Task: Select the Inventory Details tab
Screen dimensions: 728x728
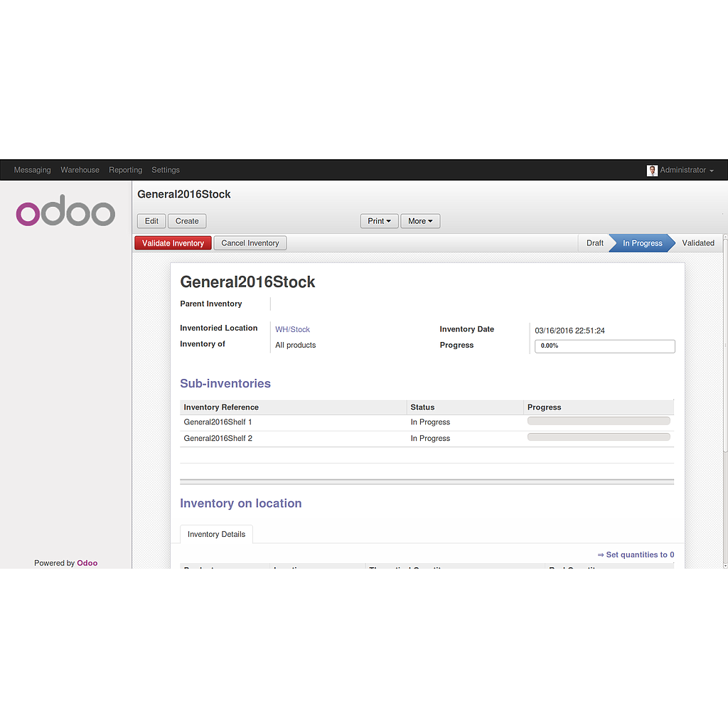Action: pos(216,535)
